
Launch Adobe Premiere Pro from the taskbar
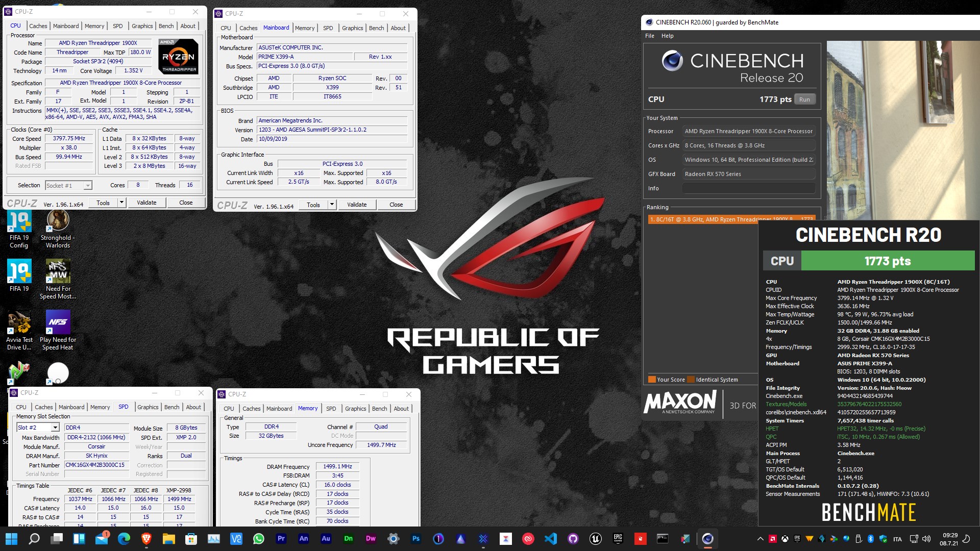pyautogui.click(x=281, y=538)
